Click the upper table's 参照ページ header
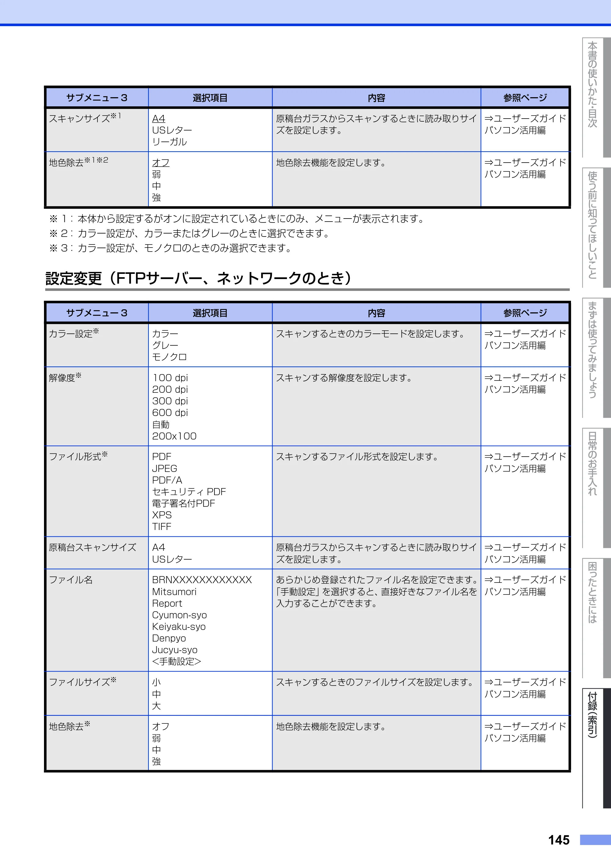 [525, 98]
